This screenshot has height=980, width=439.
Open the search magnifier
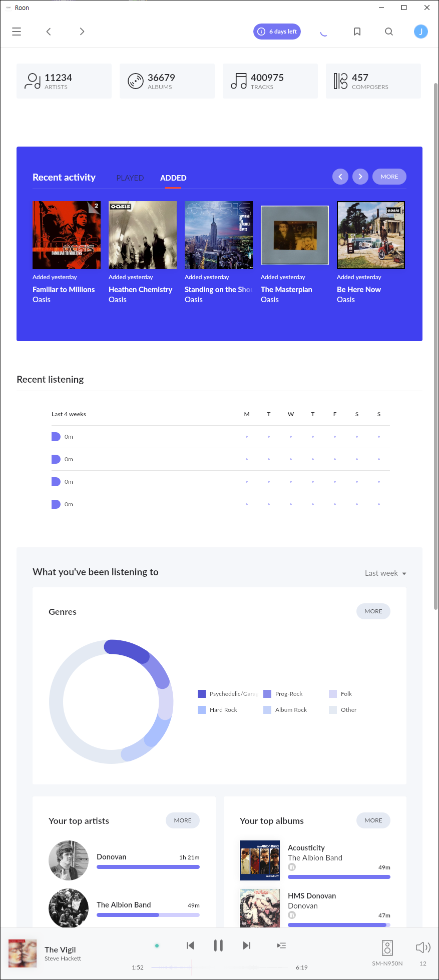pos(389,32)
